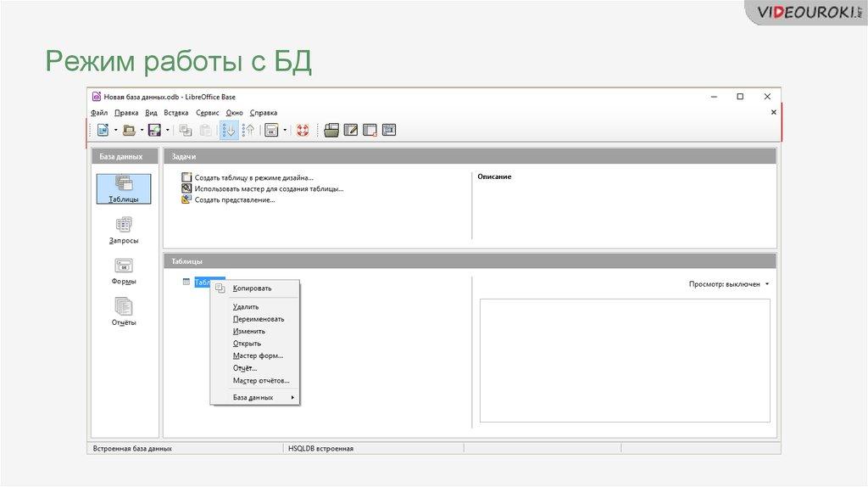Screen dimensions: 868x487
Task: Expand База данных submenu in context menu
Action: click(x=254, y=397)
